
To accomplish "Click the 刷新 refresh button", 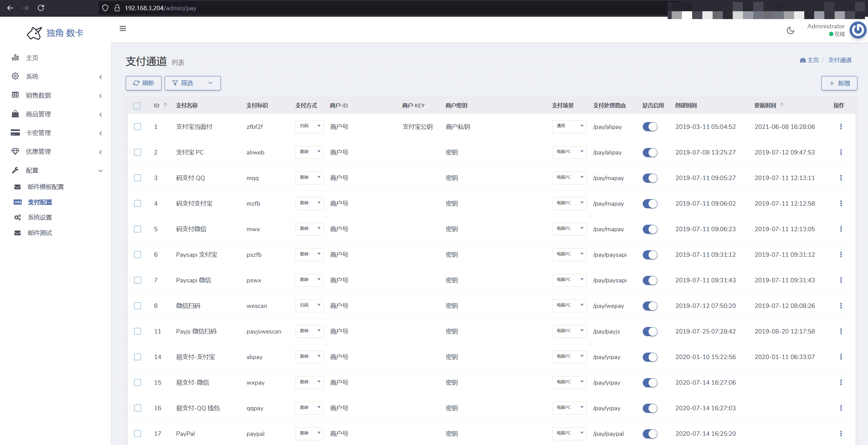I will tap(143, 83).
